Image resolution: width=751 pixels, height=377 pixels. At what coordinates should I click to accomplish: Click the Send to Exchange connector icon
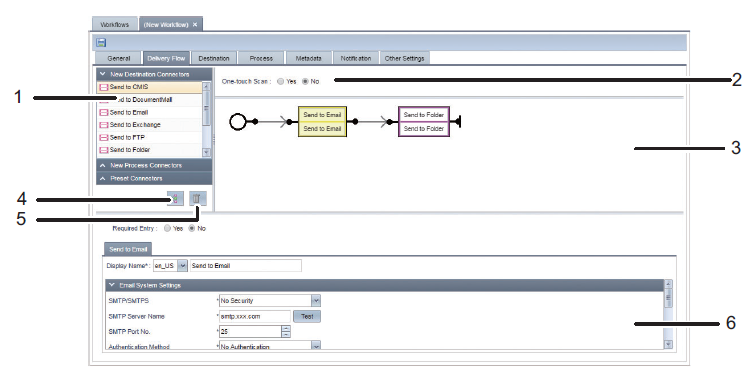coord(103,125)
